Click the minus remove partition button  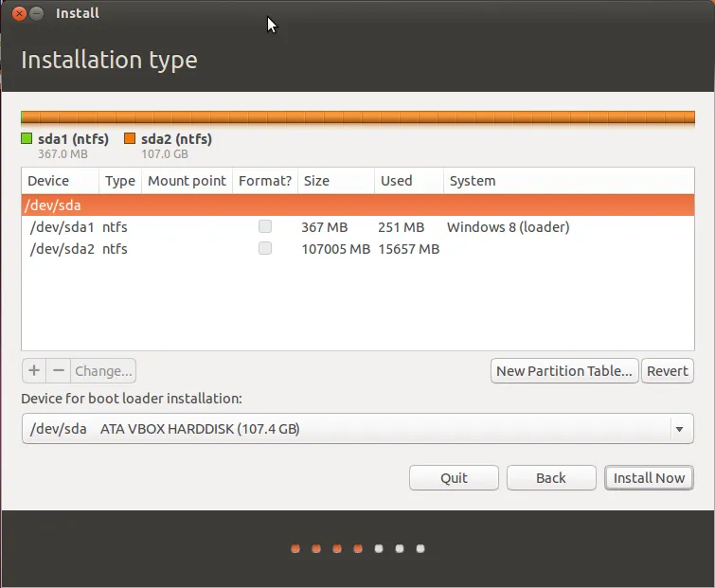coord(59,370)
